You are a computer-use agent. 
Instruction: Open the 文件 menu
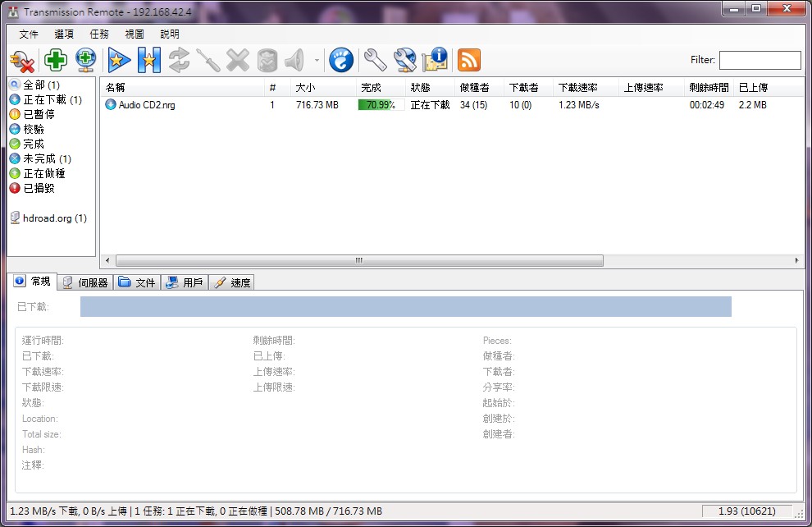29,34
